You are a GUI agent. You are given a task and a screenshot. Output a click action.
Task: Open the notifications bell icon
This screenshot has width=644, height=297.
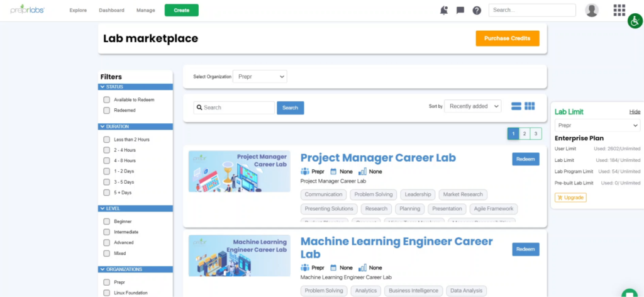[443, 11]
